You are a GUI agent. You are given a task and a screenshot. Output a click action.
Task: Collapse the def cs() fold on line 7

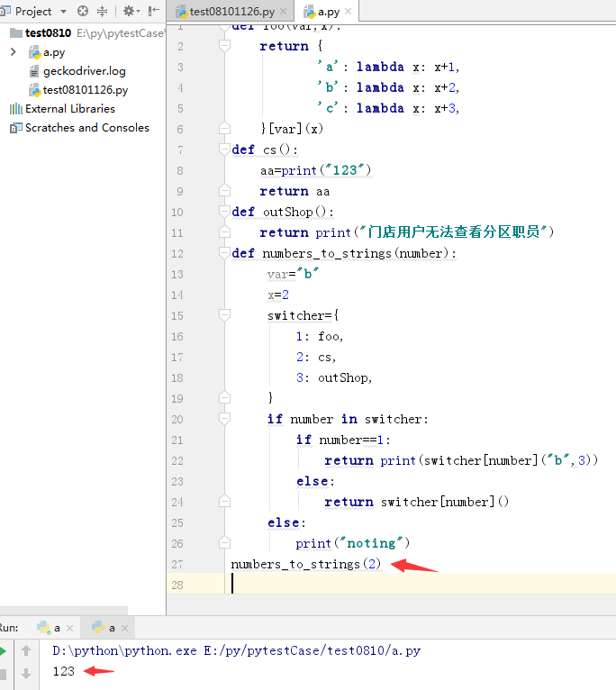224,150
